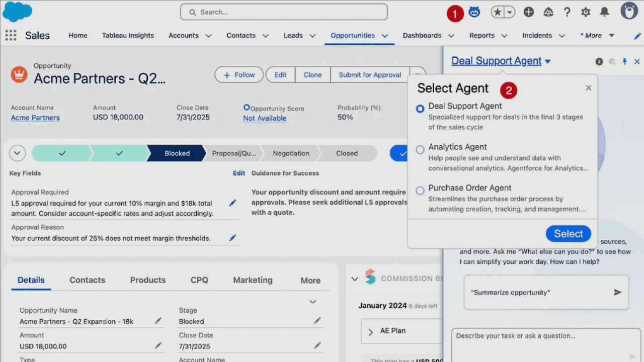644x362 pixels.
Task: Select the Purchase Order Agent radio button
Action: point(420,191)
